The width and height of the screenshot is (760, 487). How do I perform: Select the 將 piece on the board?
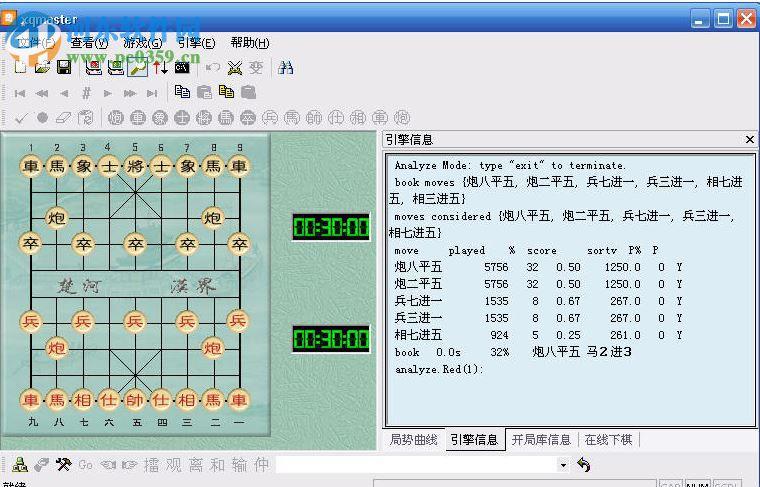tap(135, 166)
